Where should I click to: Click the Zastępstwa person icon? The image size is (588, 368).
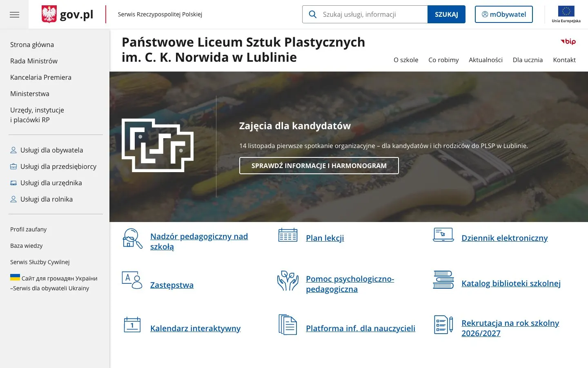[x=132, y=280]
